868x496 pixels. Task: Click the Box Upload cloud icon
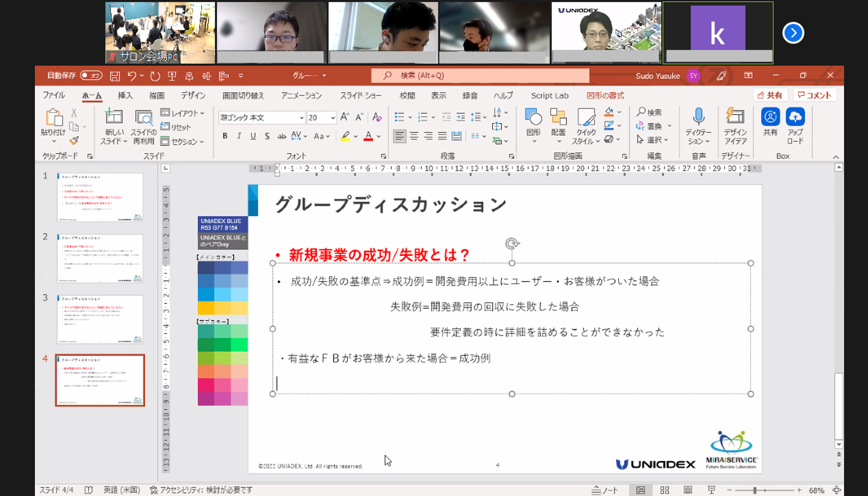coord(795,117)
